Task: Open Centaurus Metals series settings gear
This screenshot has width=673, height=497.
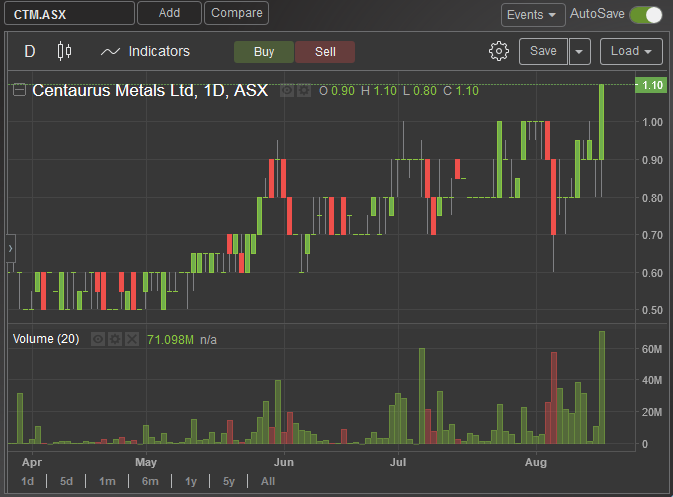Action: pos(304,91)
